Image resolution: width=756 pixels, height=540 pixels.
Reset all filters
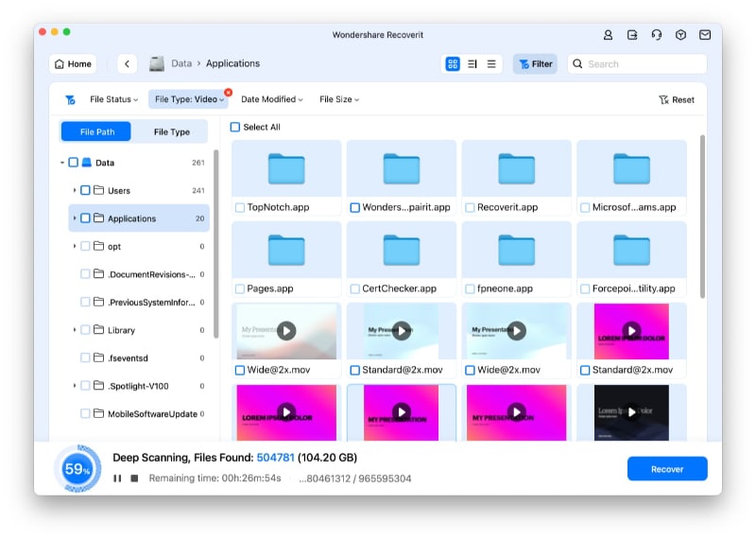677,100
